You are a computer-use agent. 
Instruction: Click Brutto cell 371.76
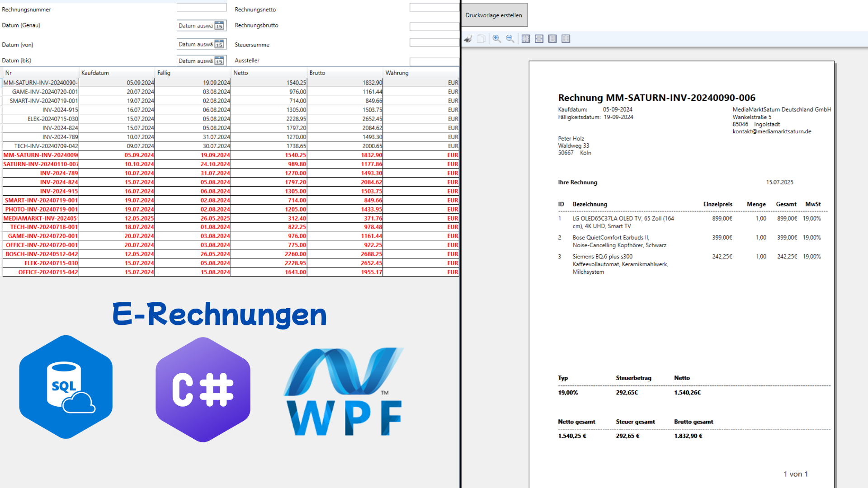pyautogui.click(x=344, y=218)
